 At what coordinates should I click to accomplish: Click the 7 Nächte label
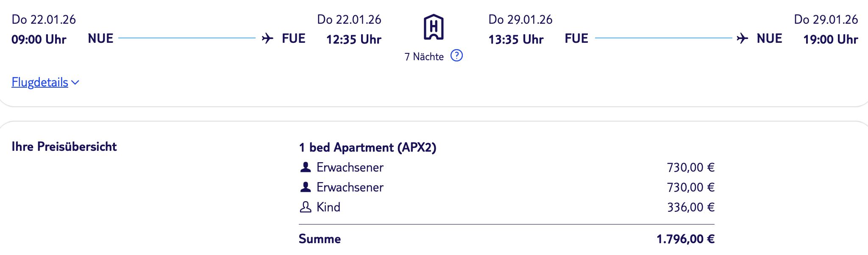point(424,57)
